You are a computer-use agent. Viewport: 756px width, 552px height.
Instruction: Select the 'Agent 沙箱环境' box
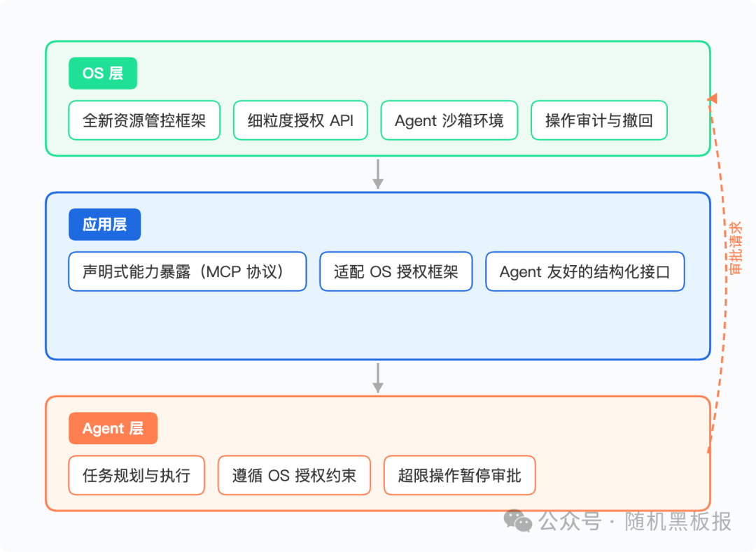[449, 120]
